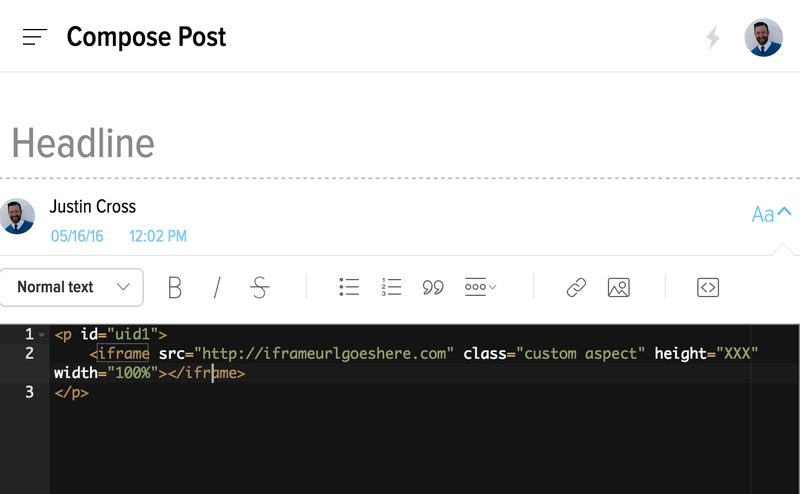
Task: Click the Justin Cross author avatar
Action: [17, 216]
